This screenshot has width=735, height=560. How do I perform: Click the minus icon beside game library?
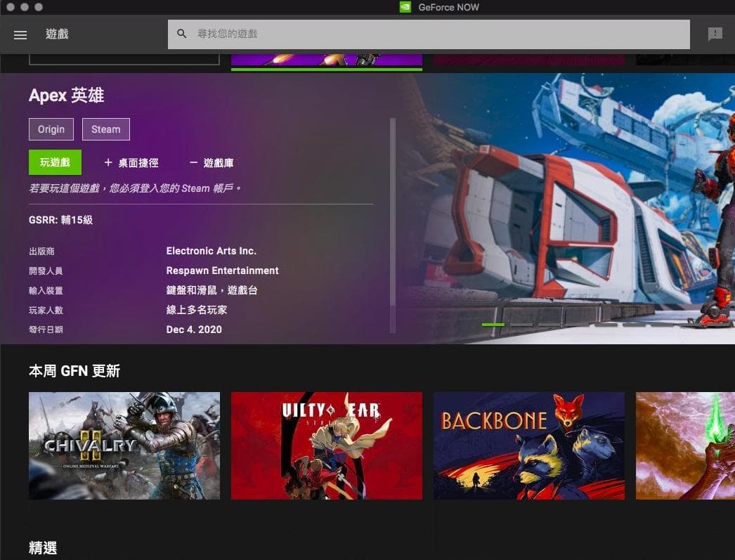[193, 162]
